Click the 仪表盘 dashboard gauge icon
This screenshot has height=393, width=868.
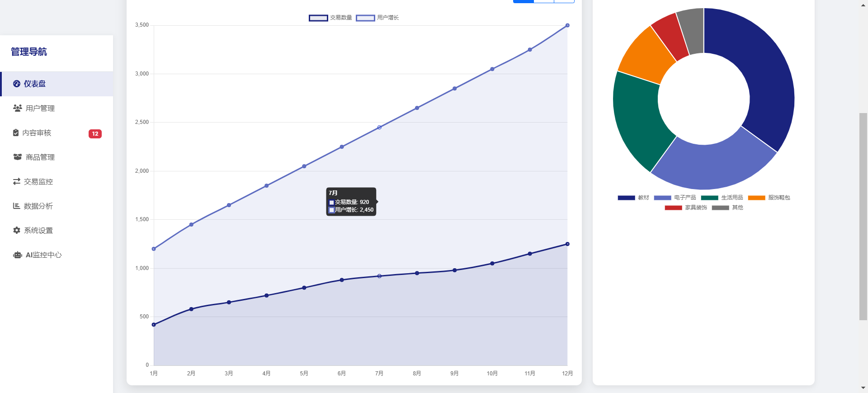coord(17,84)
